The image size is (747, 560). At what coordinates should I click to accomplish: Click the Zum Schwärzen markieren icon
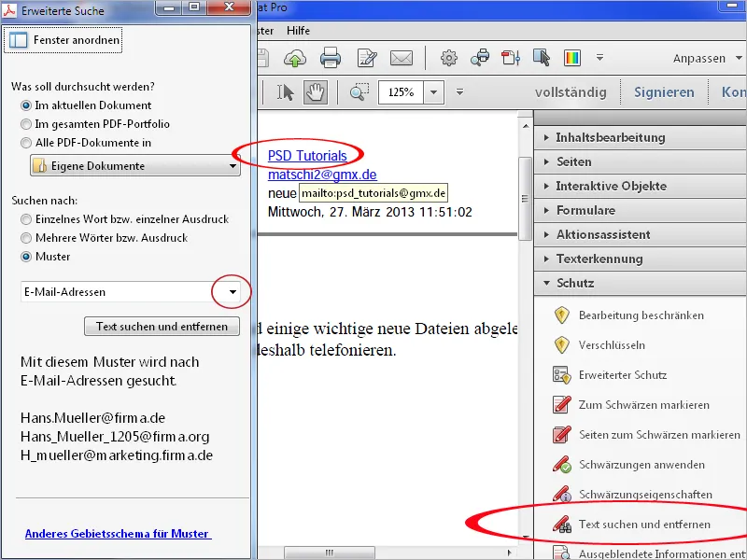pyautogui.click(x=562, y=405)
